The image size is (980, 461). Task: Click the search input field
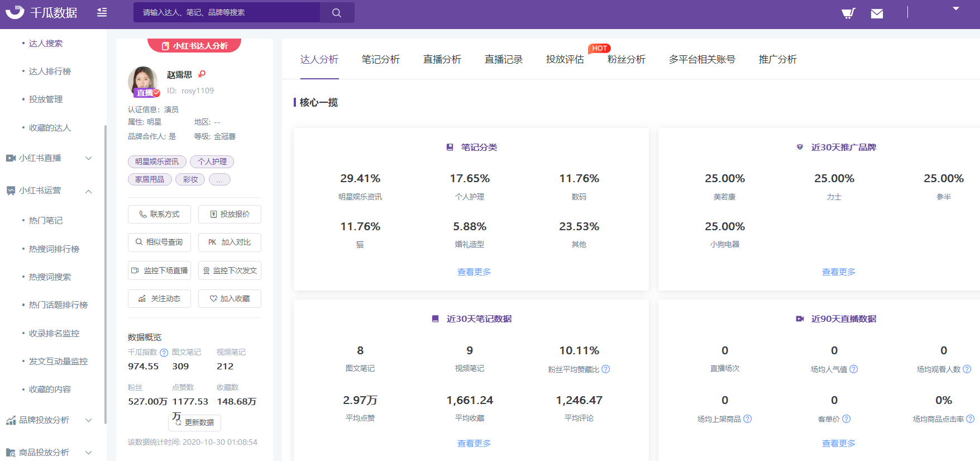tap(227, 12)
